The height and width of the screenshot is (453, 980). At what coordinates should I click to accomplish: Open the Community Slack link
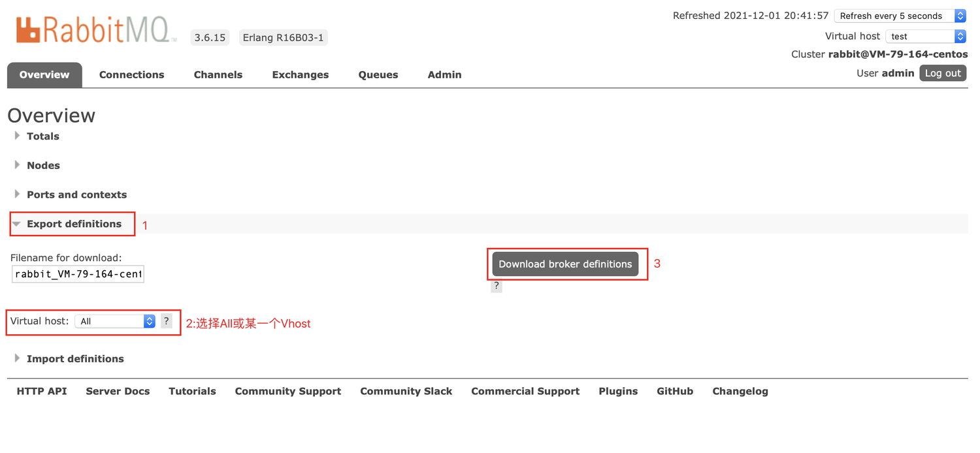tap(406, 392)
